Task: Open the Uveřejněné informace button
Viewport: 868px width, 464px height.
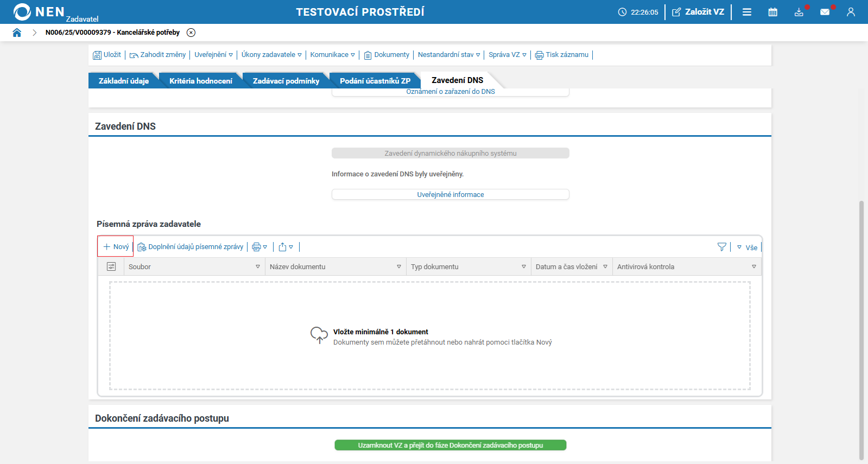Action: 451,195
